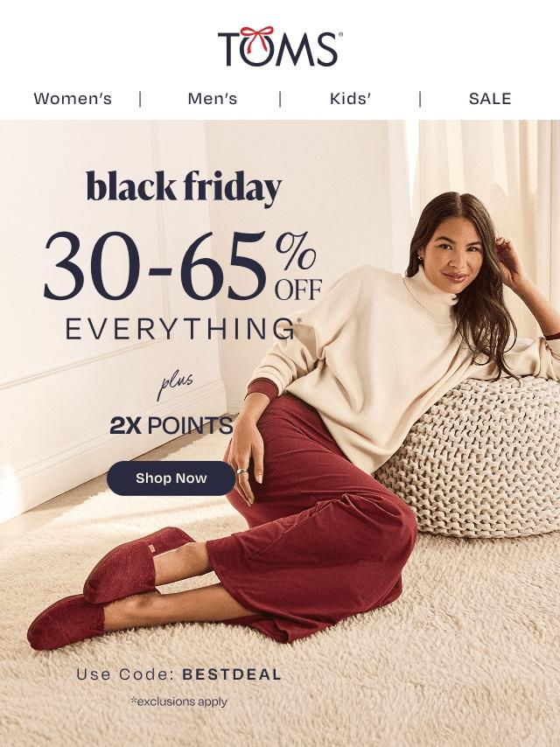Viewport: 560px width, 747px height.
Task: Click the black friday headline
Action: click(184, 187)
